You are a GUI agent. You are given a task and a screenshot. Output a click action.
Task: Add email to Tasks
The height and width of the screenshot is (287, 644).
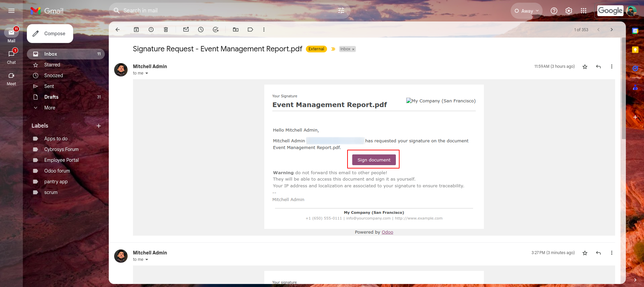pyautogui.click(x=216, y=30)
